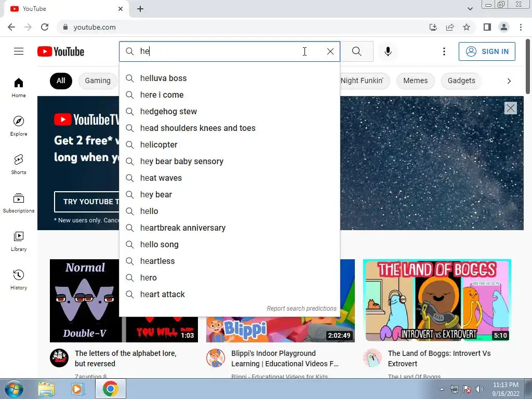Toggle the browser side panel

tap(487, 27)
